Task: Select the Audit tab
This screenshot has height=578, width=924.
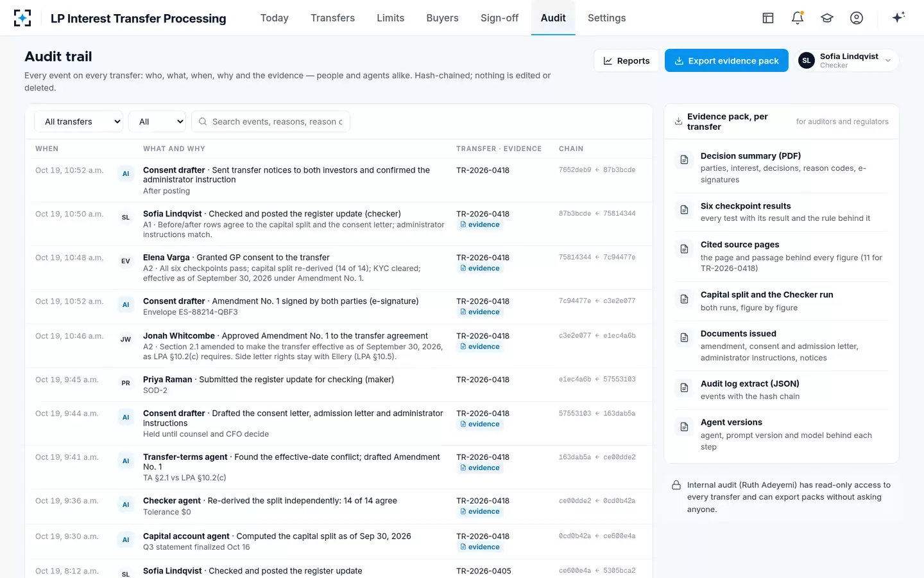Action: (553, 18)
